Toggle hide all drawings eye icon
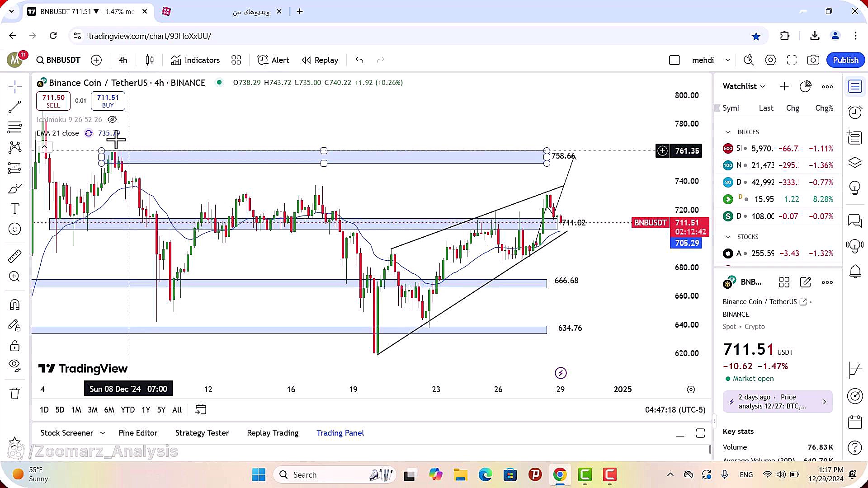 coord(14,365)
